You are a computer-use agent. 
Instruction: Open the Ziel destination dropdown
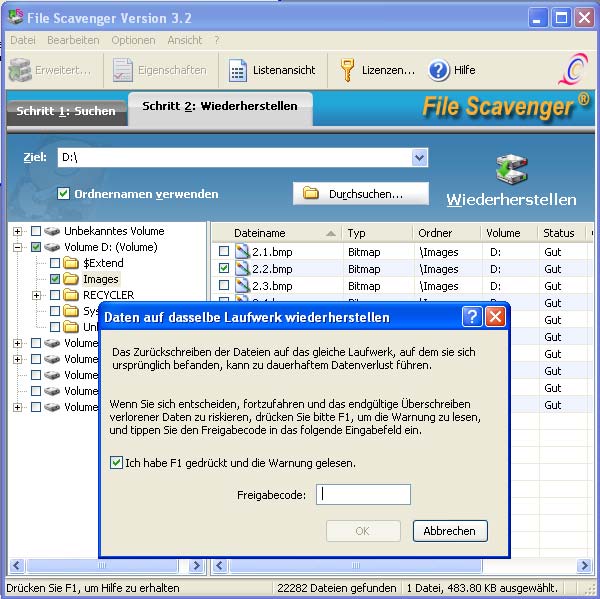(x=419, y=157)
